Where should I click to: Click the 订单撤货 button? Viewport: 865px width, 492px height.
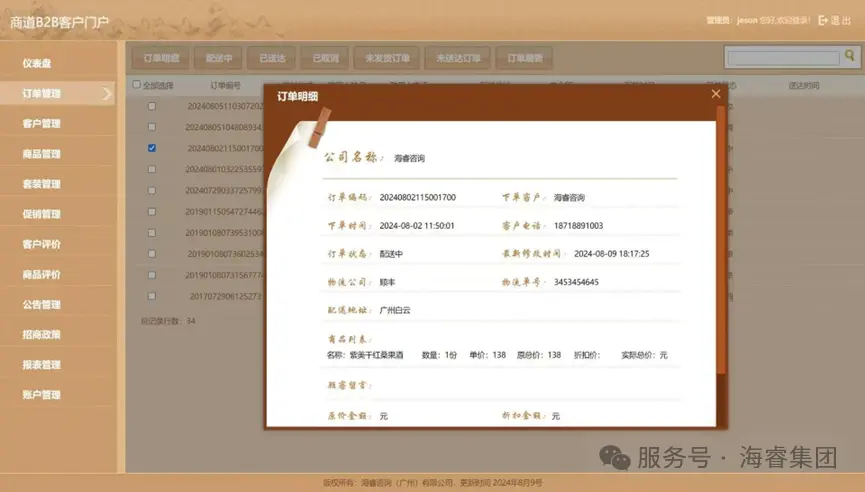(524, 58)
